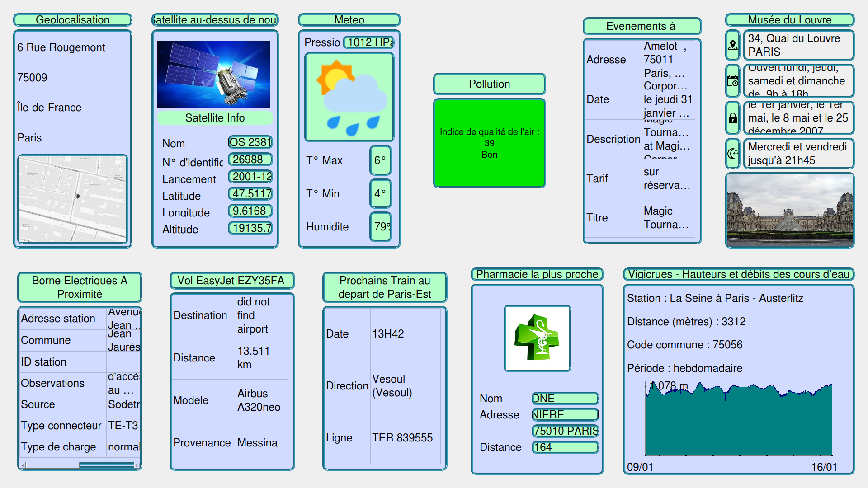Click the Pharmacie la plus proche header
Screen dimensions: 868x488
[537, 274]
